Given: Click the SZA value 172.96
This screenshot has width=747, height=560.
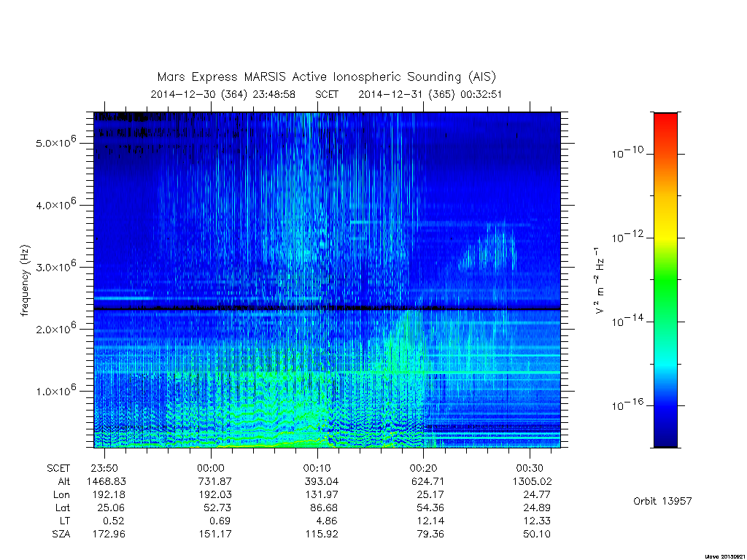Looking at the screenshot, I should [x=109, y=534].
